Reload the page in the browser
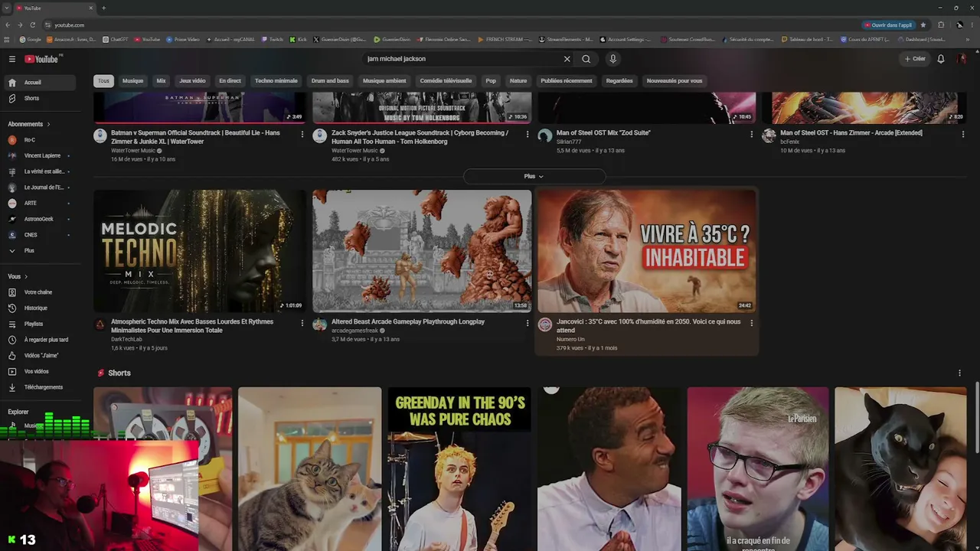The width and height of the screenshot is (980, 551). pyautogui.click(x=32, y=25)
